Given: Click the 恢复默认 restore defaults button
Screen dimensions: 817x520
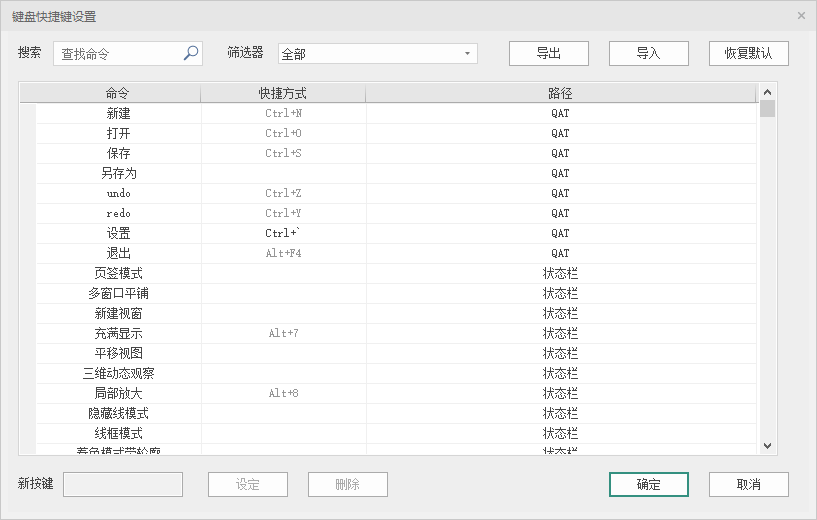Looking at the screenshot, I should pyautogui.click(x=748, y=53).
